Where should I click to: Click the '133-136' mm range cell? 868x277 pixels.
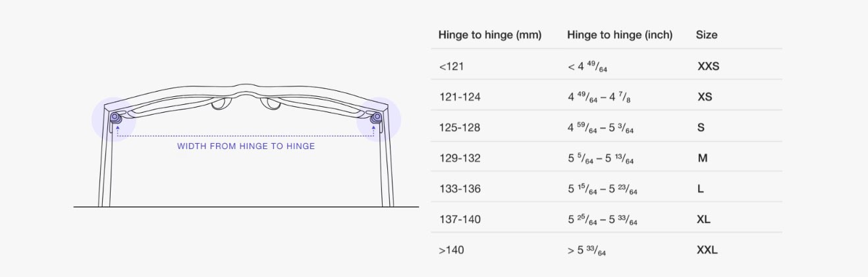[x=460, y=189]
